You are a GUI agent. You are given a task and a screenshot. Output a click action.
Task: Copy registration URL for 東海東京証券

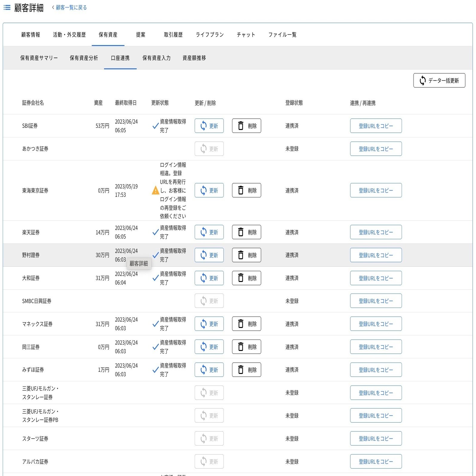pyautogui.click(x=376, y=190)
